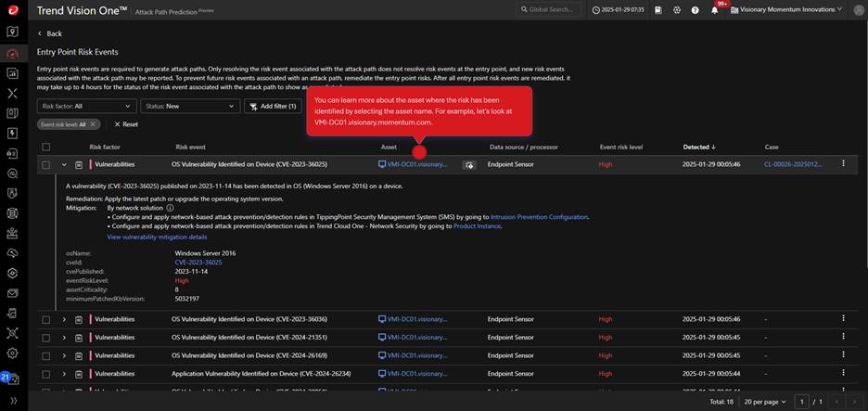
Task: Open the Status: New dropdown
Action: [x=190, y=106]
